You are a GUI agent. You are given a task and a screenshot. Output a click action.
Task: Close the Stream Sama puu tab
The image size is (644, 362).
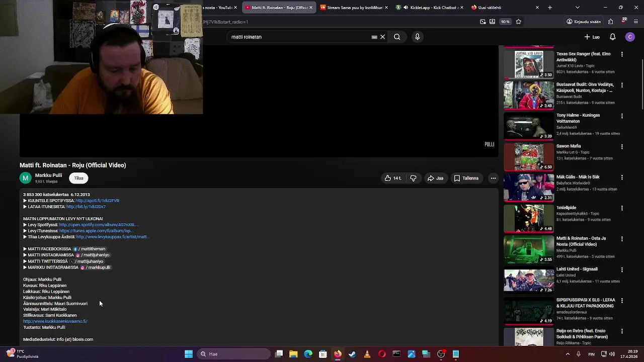click(x=386, y=8)
